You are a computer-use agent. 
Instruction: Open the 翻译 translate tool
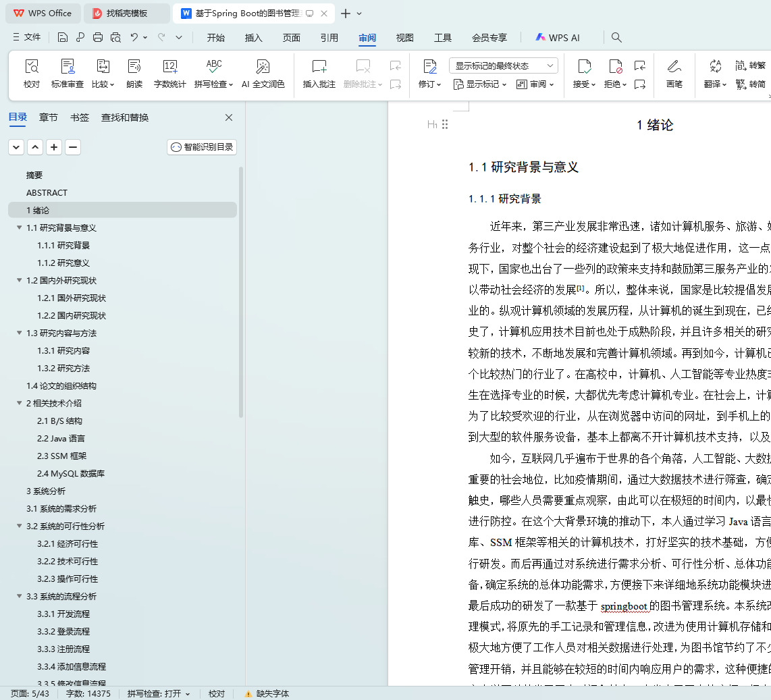(x=715, y=74)
